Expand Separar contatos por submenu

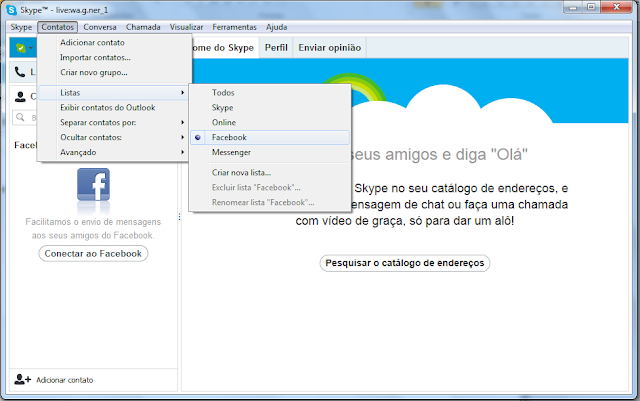coord(115,123)
